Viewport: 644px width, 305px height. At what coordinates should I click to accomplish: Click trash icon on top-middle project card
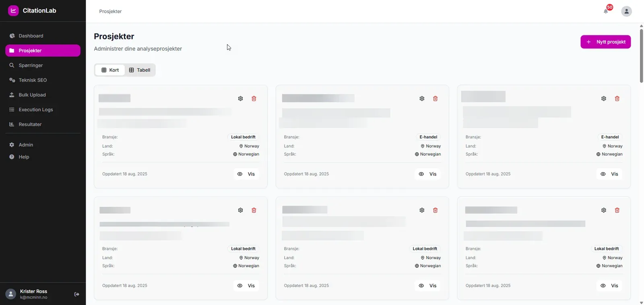435,99
